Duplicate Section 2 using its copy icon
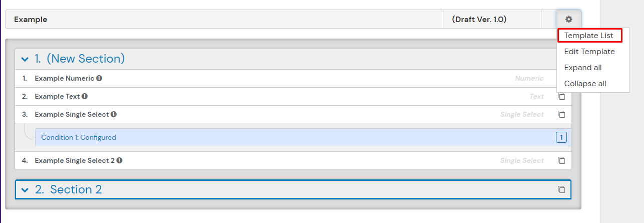 561,189
